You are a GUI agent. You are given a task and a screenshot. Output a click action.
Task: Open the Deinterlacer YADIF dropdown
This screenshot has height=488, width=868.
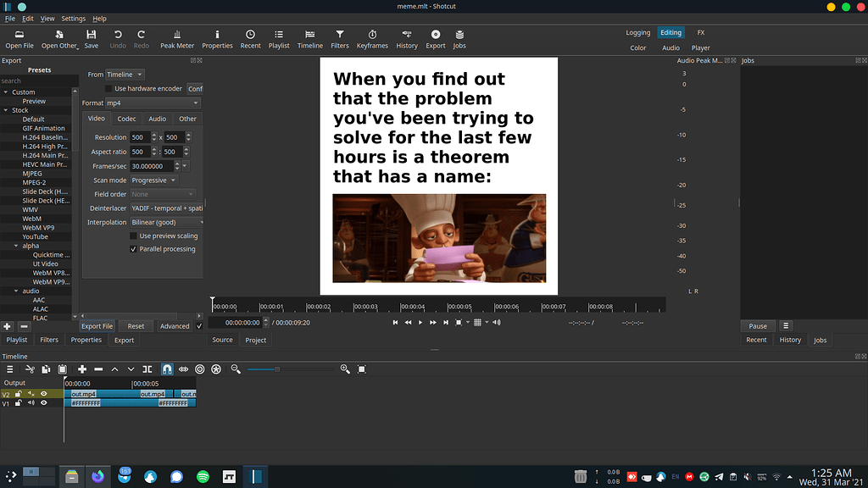coord(167,208)
